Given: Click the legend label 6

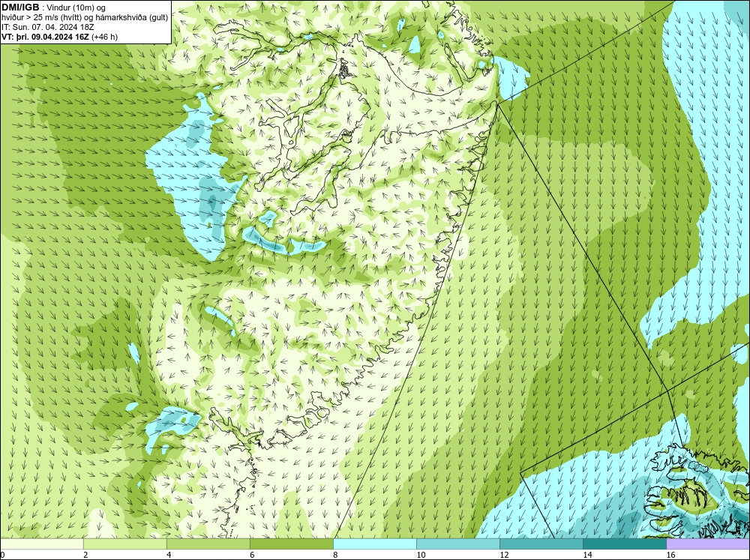Looking at the screenshot, I should coord(252,555).
